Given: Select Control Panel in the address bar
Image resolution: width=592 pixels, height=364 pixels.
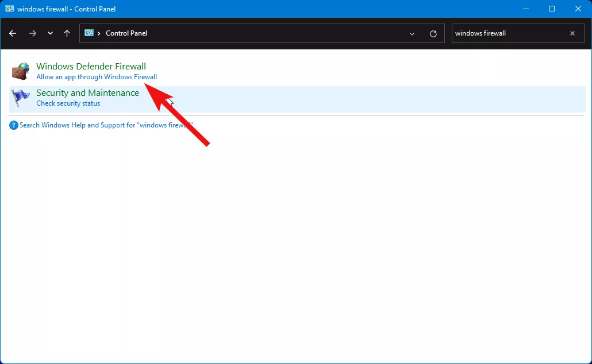Looking at the screenshot, I should (126, 33).
